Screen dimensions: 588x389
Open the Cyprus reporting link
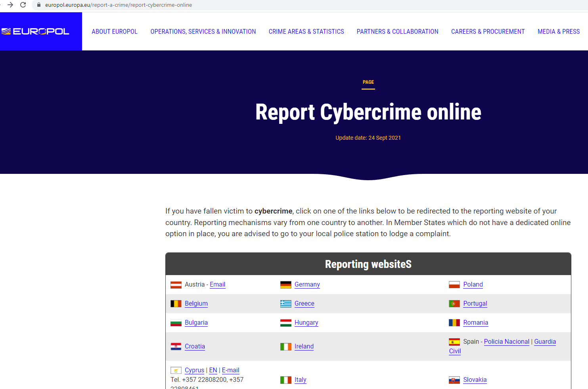(x=194, y=370)
